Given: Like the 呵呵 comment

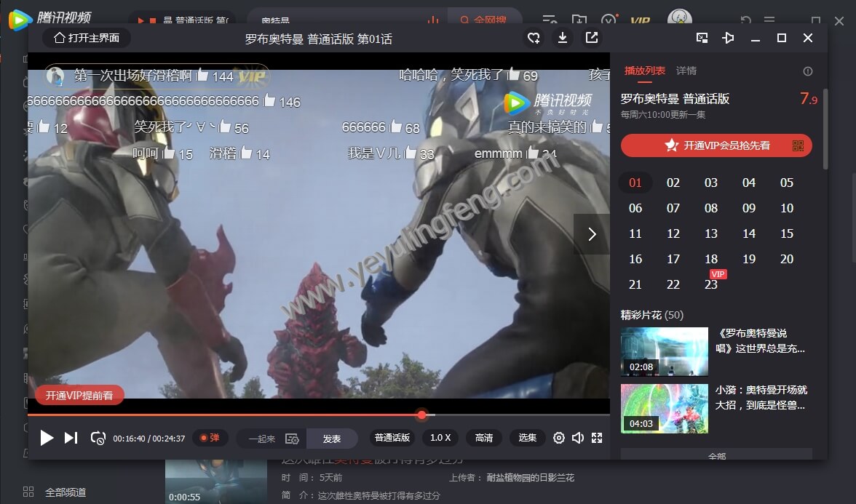Looking at the screenshot, I should tap(169, 153).
